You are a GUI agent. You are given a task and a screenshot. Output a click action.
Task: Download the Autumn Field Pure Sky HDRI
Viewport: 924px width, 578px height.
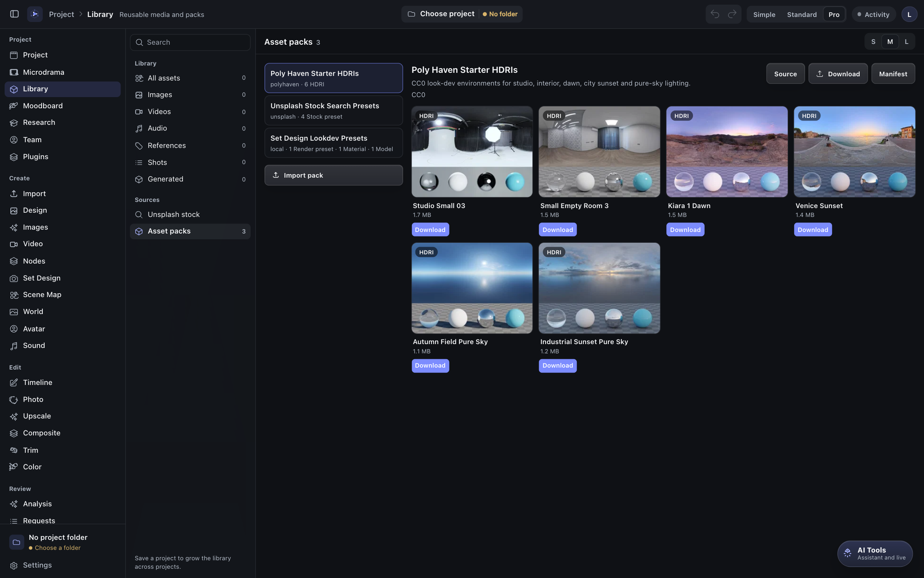tap(430, 365)
